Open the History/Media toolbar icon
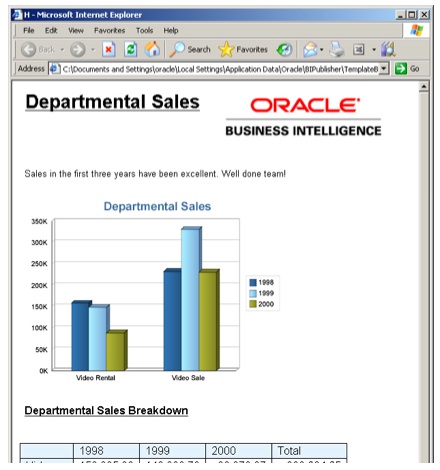Screen dimensions: 440x470 point(284,50)
